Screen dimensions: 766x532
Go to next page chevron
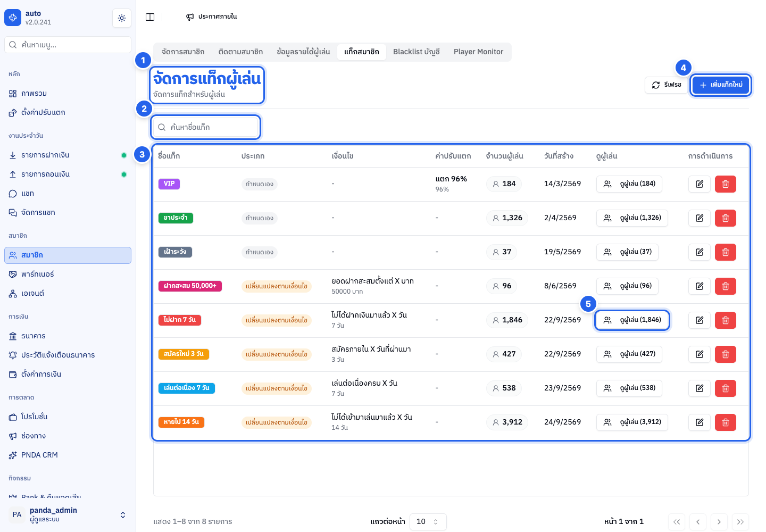click(x=719, y=522)
